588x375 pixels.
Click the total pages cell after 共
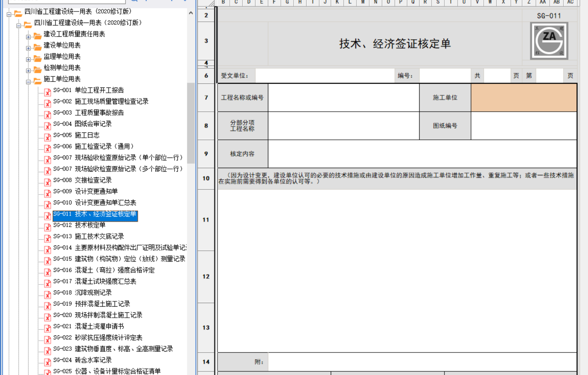click(x=497, y=76)
